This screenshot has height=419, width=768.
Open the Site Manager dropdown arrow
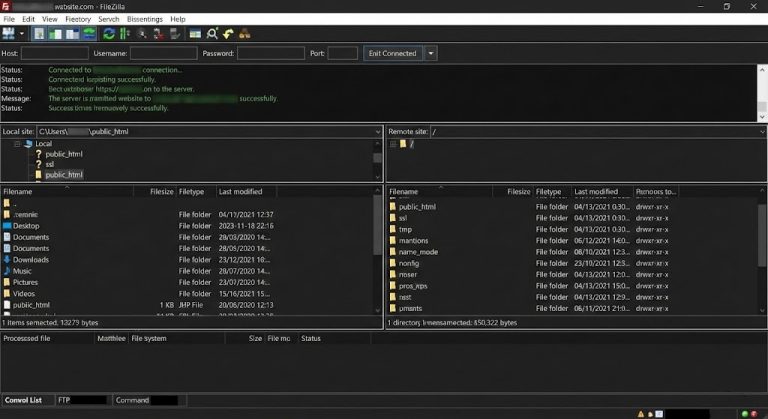click(22, 34)
